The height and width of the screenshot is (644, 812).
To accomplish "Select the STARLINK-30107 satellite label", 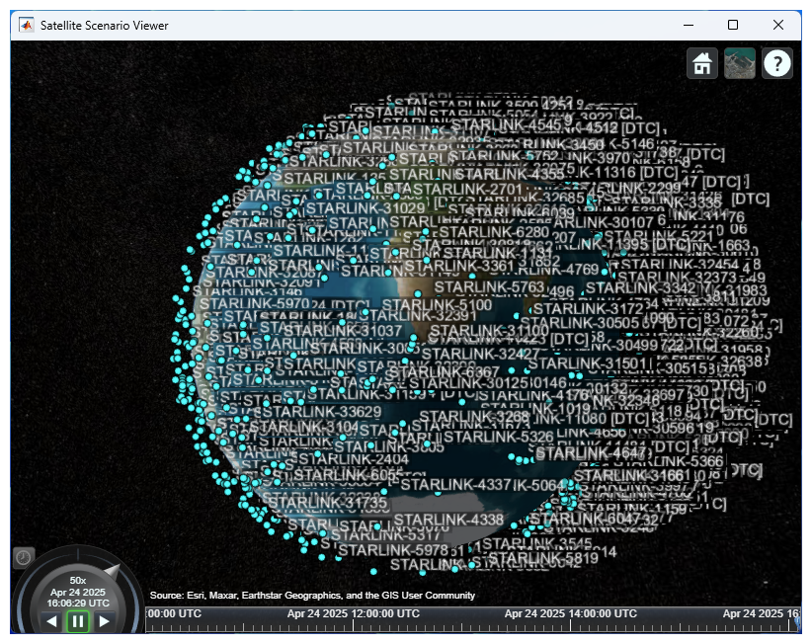I will coord(604,222).
